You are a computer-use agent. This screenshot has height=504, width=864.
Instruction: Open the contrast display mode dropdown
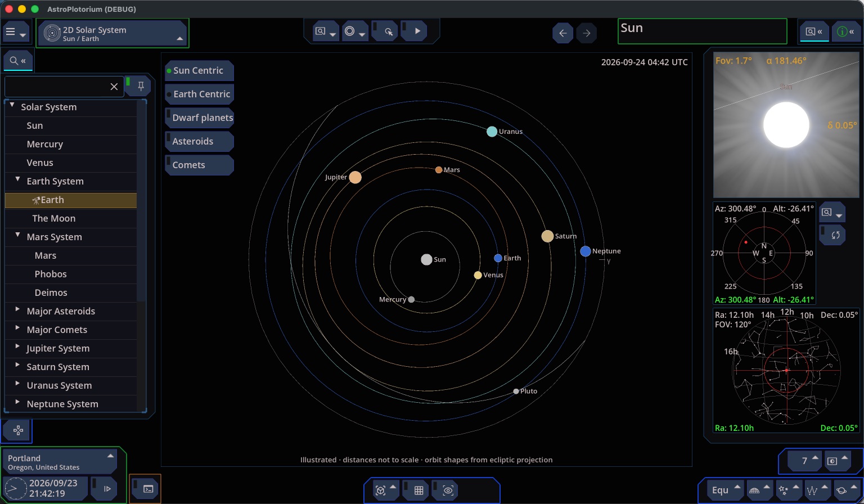pyautogui.click(x=838, y=461)
